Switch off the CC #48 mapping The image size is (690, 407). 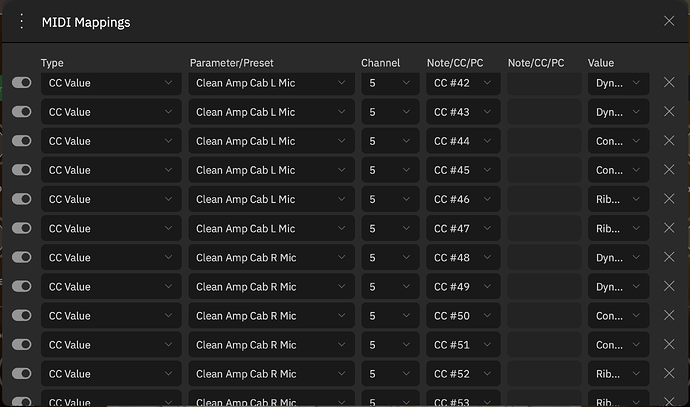[x=22, y=257]
